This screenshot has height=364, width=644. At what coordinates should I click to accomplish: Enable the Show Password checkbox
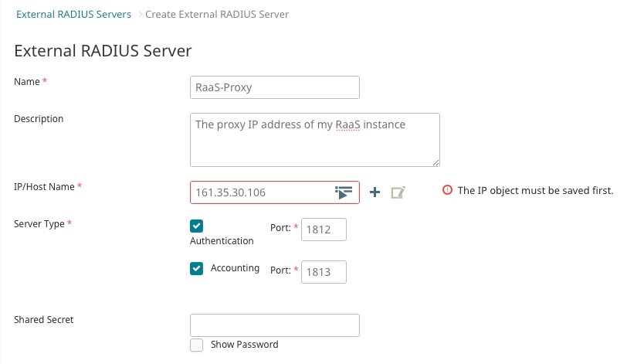(x=197, y=345)
